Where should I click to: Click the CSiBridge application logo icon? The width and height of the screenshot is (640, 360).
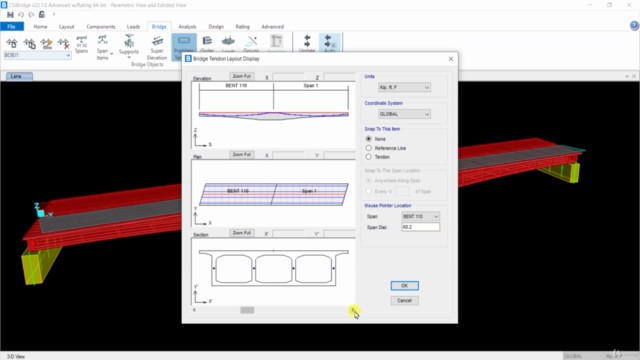coord(4,5)
